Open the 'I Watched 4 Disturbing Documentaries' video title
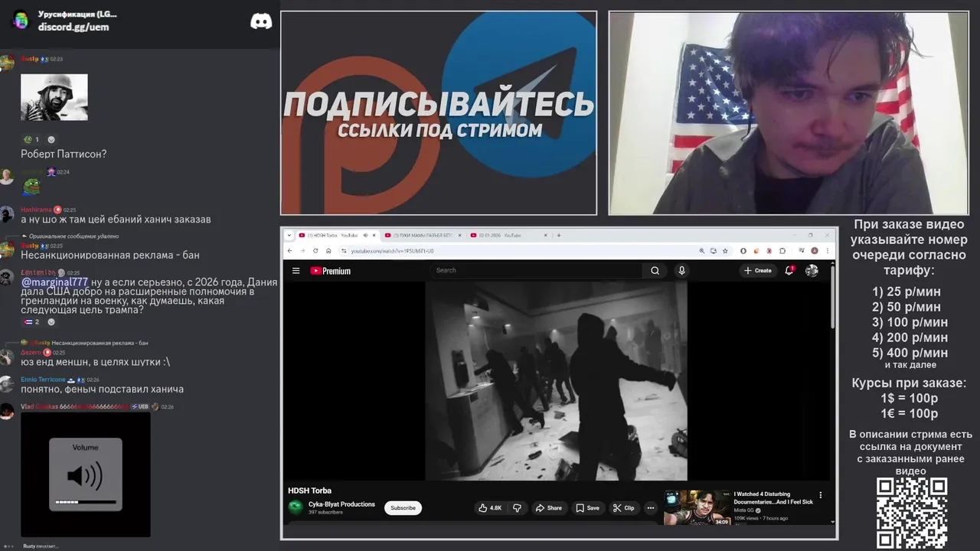 coord(773,498)
